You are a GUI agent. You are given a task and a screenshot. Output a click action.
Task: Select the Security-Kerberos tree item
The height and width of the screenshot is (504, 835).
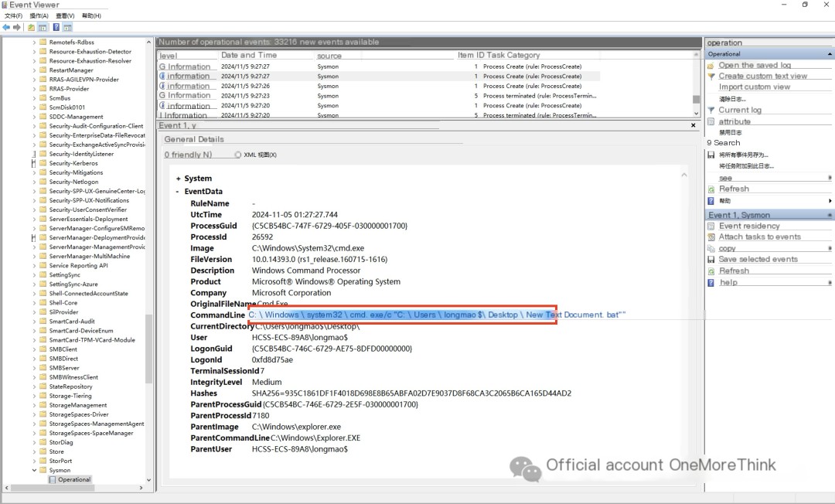click(73, 163)
